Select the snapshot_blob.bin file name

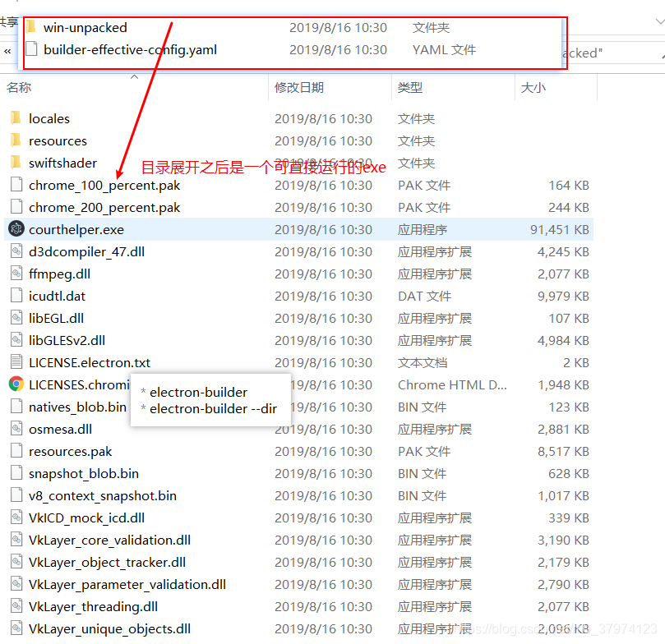84,473
